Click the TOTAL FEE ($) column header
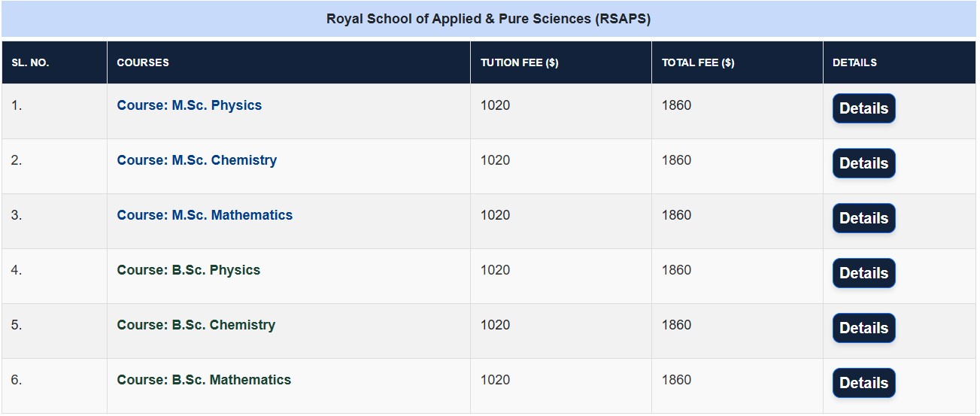 [x=698, y=62]
